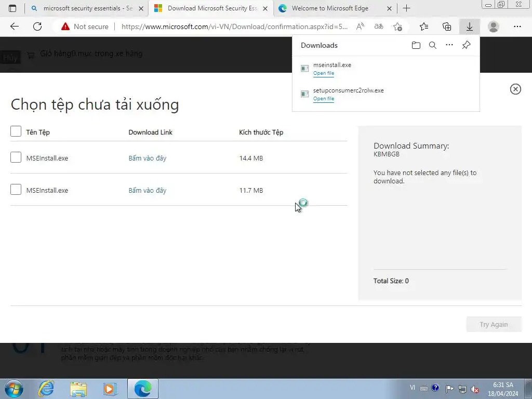Click Microsoft Edge taskbar icon

[143, 389]
